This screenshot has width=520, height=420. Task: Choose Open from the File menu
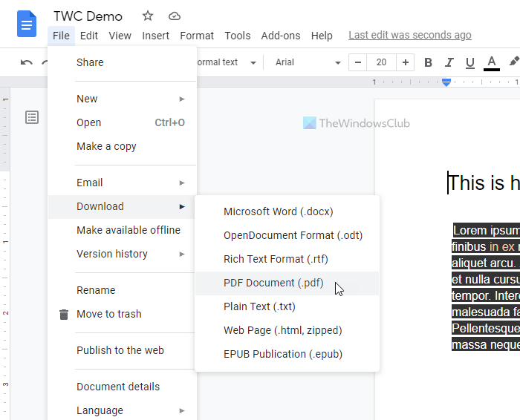123,122
